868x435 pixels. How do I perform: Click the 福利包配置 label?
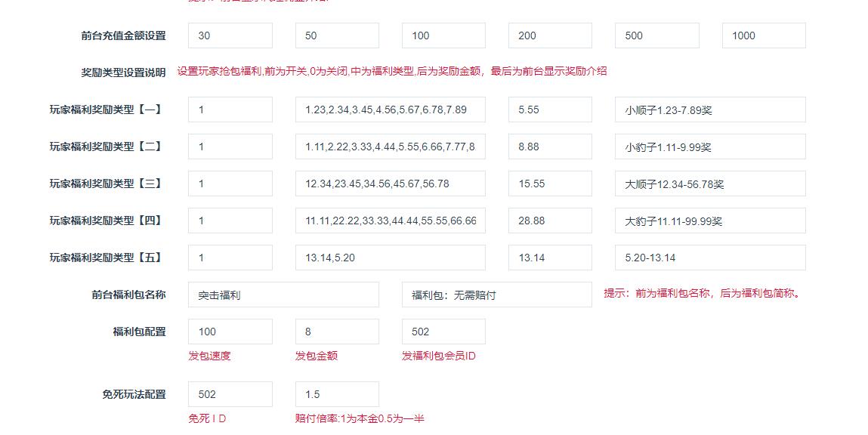click(x=140, y=332)
